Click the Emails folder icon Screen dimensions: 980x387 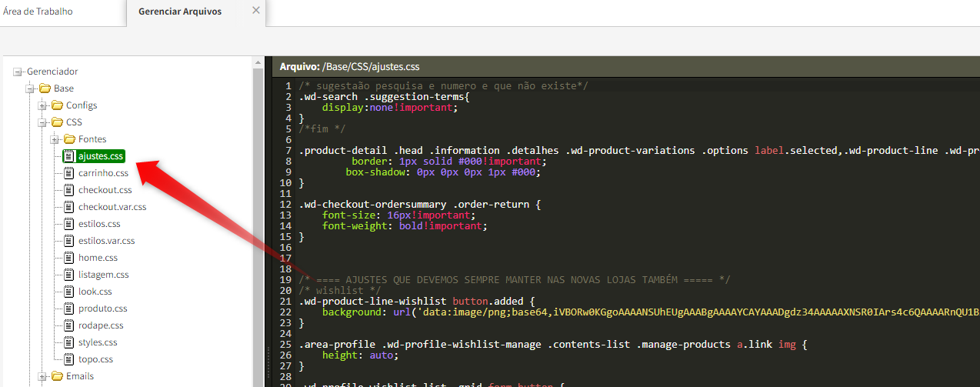[57, 376]
